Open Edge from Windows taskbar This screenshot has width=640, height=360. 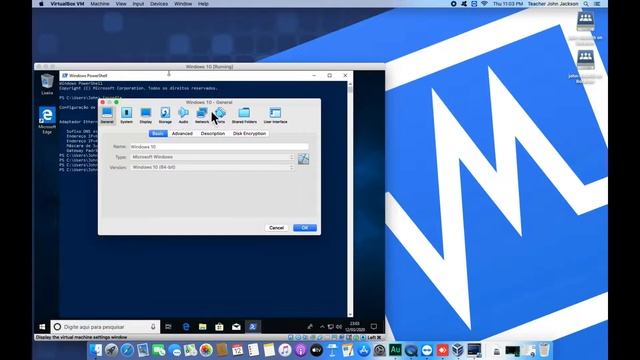tap(186, 327)
